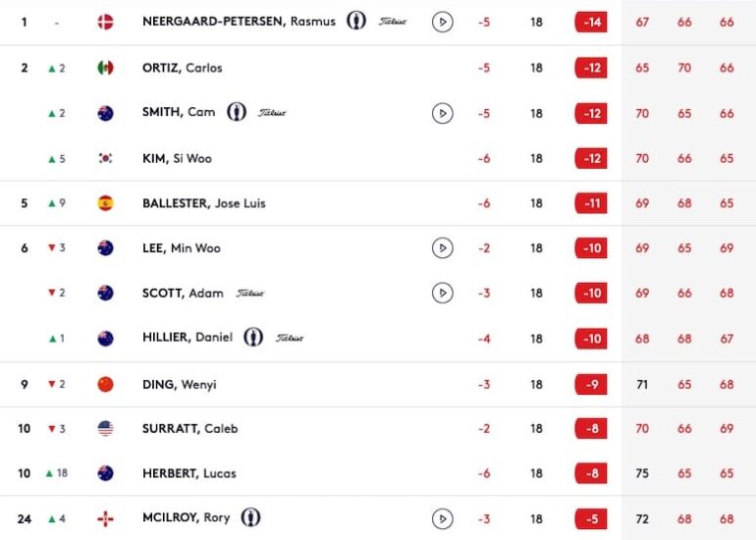Play video highlights for Neergaard-Petersen
The width and height of the screenshot is (756, 540).
pyautogui.click(x=443, y=22)
